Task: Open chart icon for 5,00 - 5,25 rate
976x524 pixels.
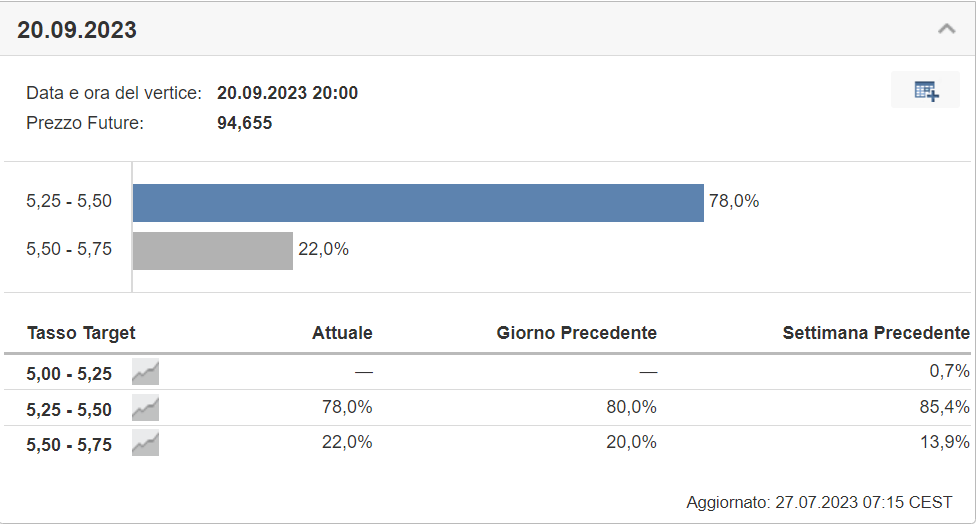Action: [146, 372]
